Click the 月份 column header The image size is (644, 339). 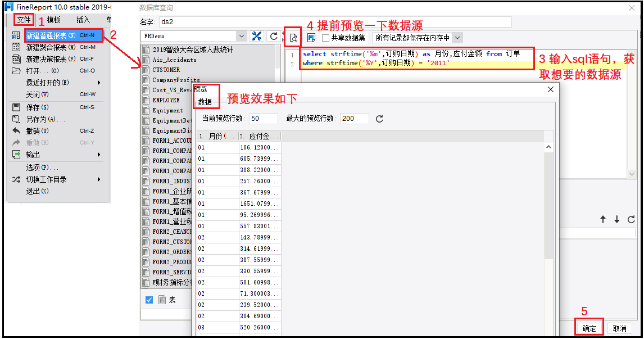(217, 136)
